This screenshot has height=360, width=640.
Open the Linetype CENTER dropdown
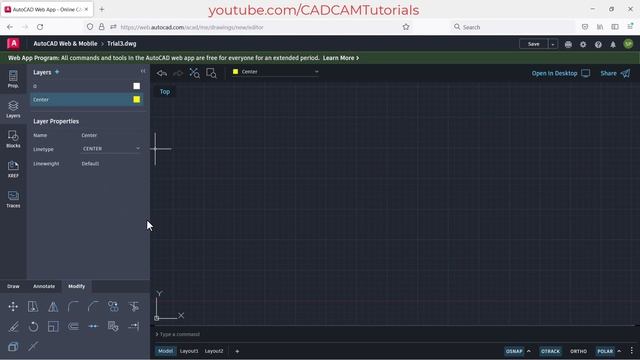pos(111,149)
